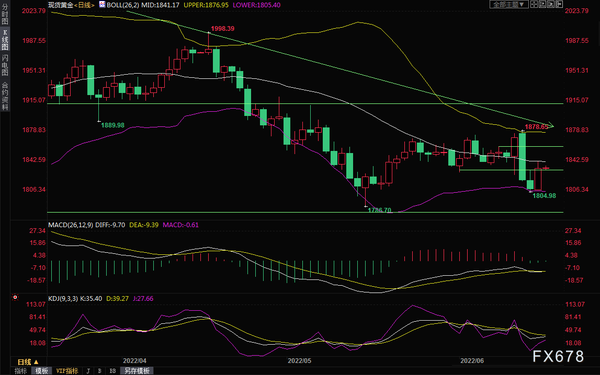Click the 模板 button
Image resolution: width=600 pixels, height=375 pixels.
42,371
